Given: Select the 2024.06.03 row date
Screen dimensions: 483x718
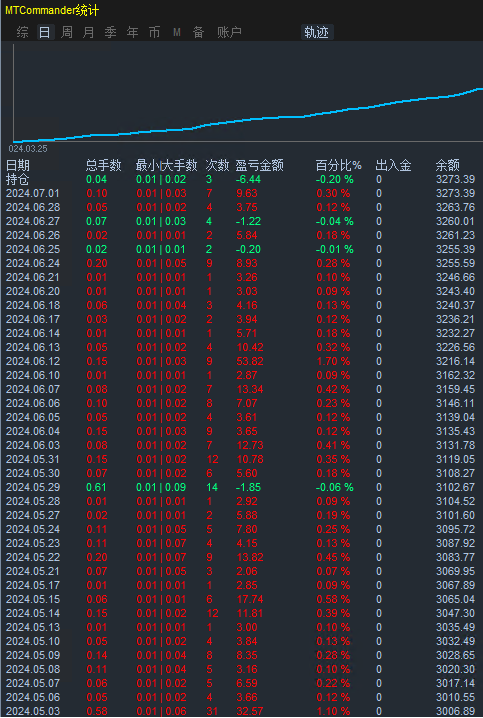Looking at the screenshot, I should (x=33, y=445).
